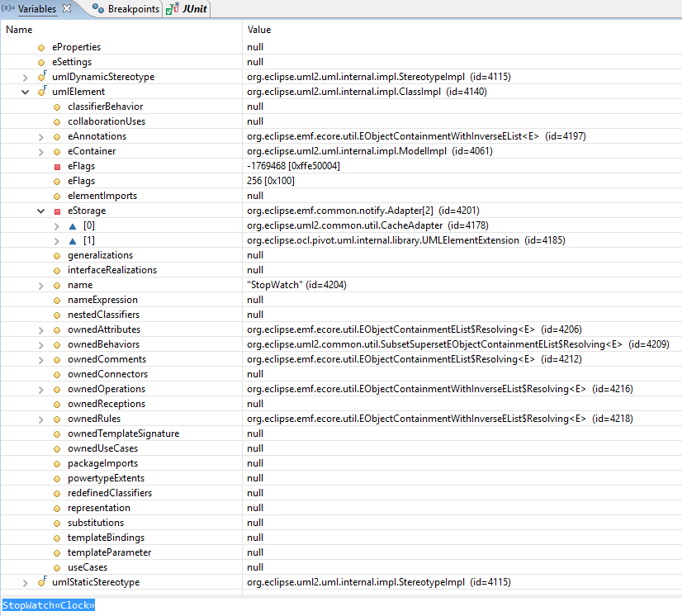Image resolution: width=682 pixels, height=616 pixels.
Task: Click the CacheAdapter (id=4178) value
Action: (x=367, y=225)
